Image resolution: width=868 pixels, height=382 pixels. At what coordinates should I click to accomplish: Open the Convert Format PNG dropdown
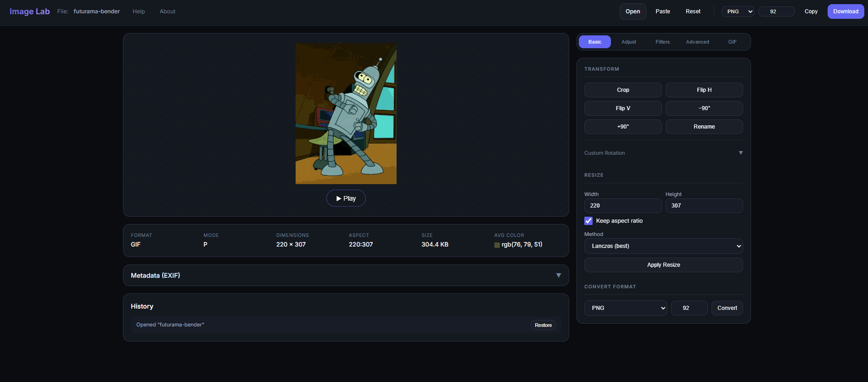click(626, 308)
